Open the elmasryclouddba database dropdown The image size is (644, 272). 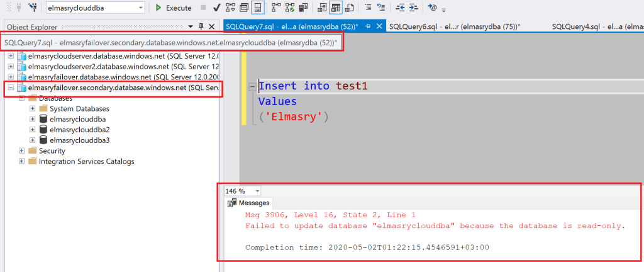pos(140,8)
